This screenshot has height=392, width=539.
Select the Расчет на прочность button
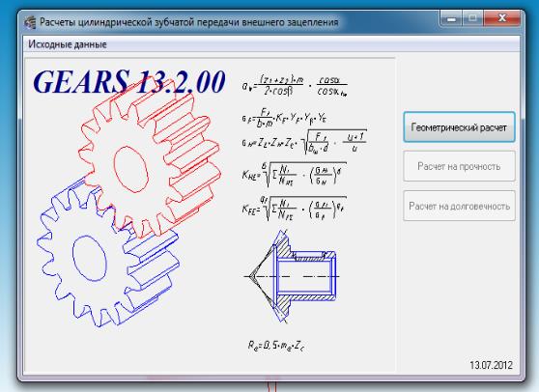(459, 166)
